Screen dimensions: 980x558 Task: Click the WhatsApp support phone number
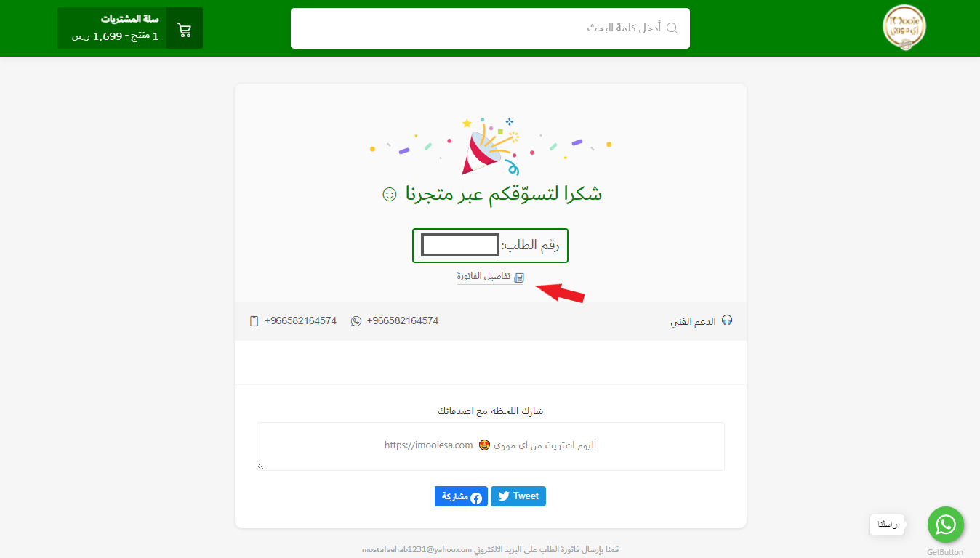point(403,320)
